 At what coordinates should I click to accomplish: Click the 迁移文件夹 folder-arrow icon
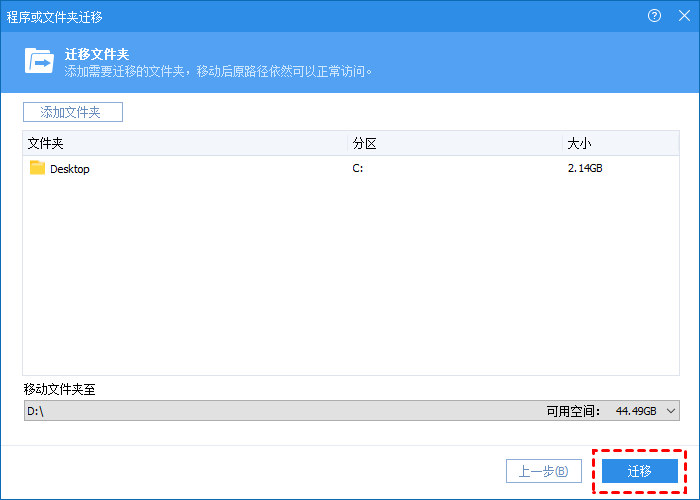39,60
